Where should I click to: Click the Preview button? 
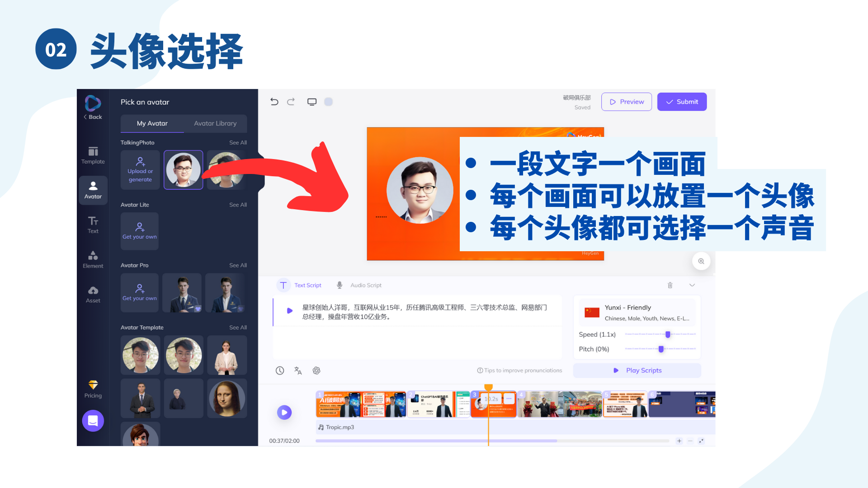tap(627, 102)
